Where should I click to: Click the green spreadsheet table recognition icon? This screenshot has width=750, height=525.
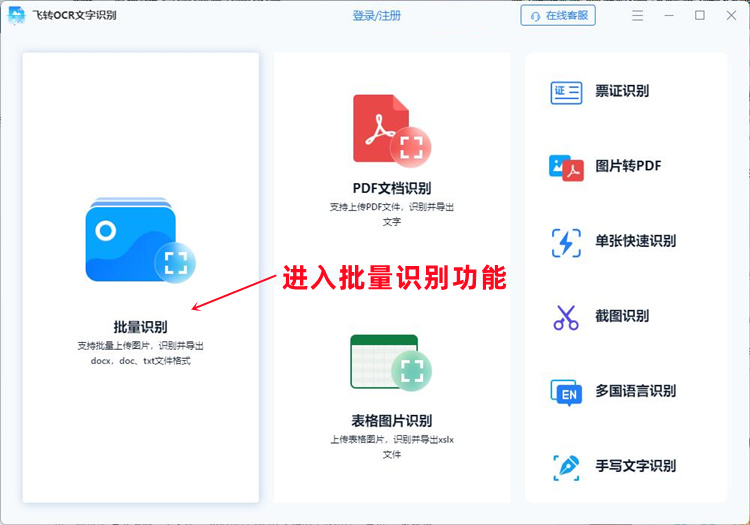(391, 362)
